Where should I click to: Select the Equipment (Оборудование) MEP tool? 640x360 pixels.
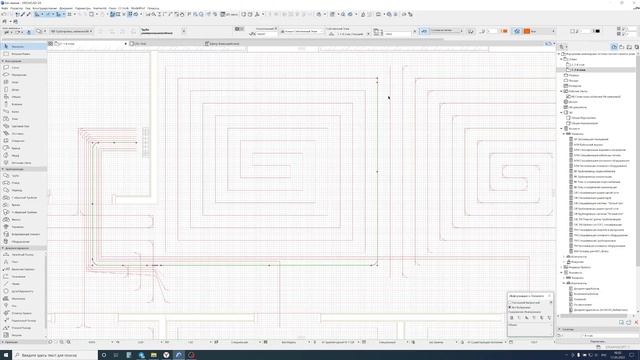click(23, 242)
